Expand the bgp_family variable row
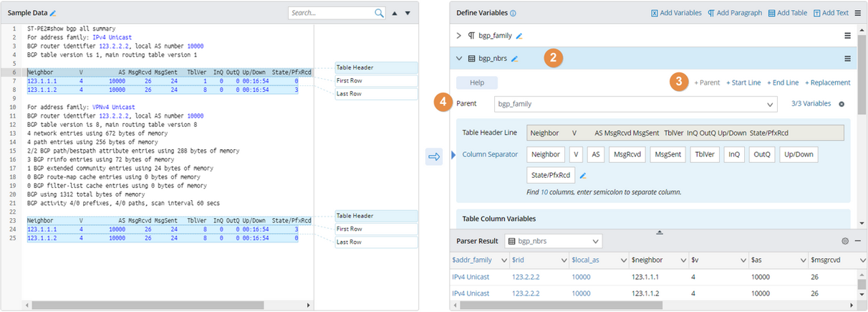 458,35
